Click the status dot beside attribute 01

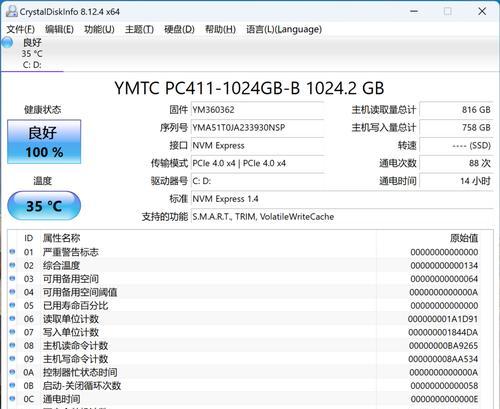point(12,252)
